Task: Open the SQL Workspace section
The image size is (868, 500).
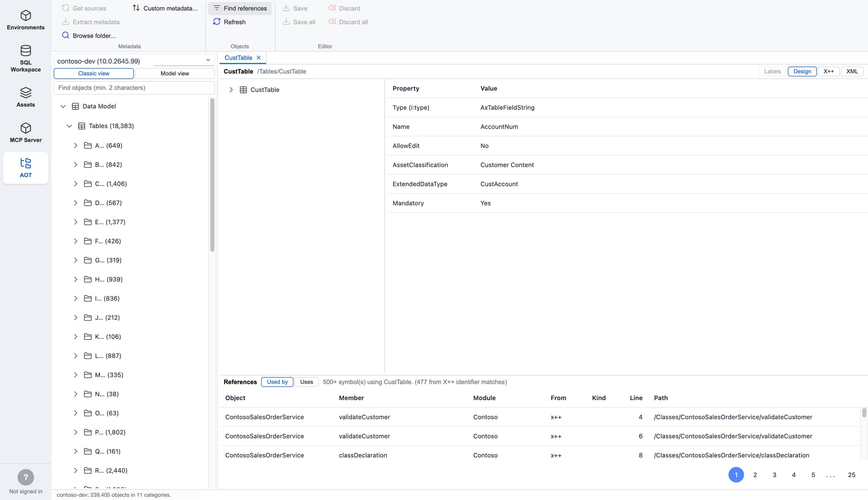Action: (26, 58)
